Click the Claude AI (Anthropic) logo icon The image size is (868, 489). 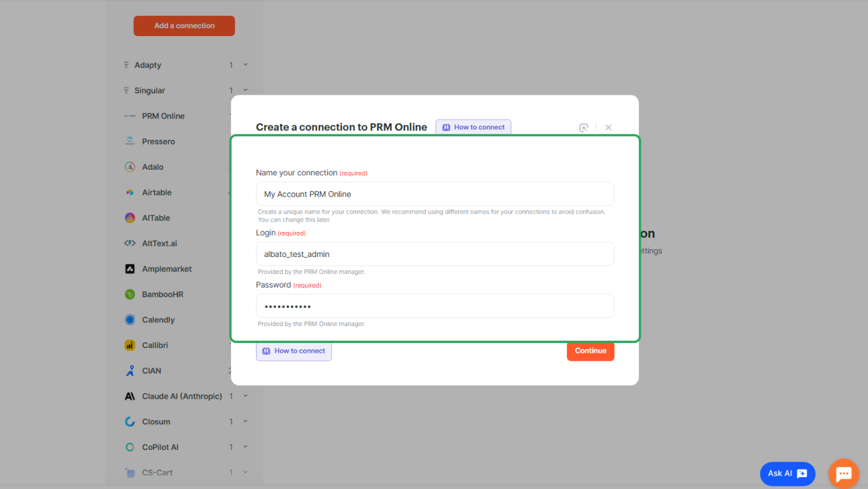(129, 396)
